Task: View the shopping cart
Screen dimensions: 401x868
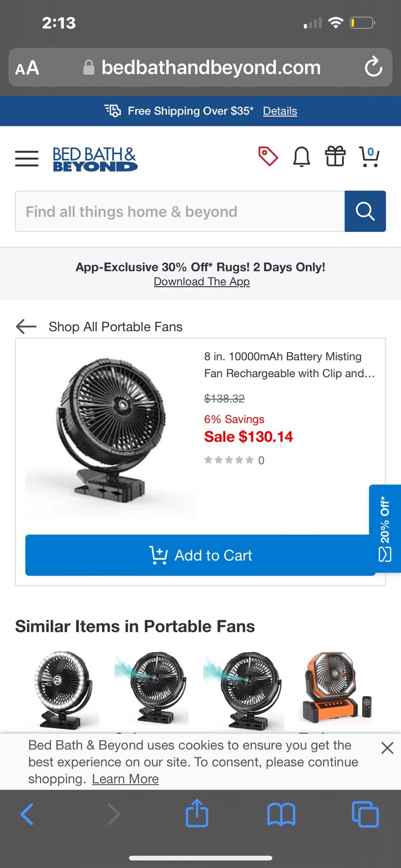Action: click(x=369, y=157)
